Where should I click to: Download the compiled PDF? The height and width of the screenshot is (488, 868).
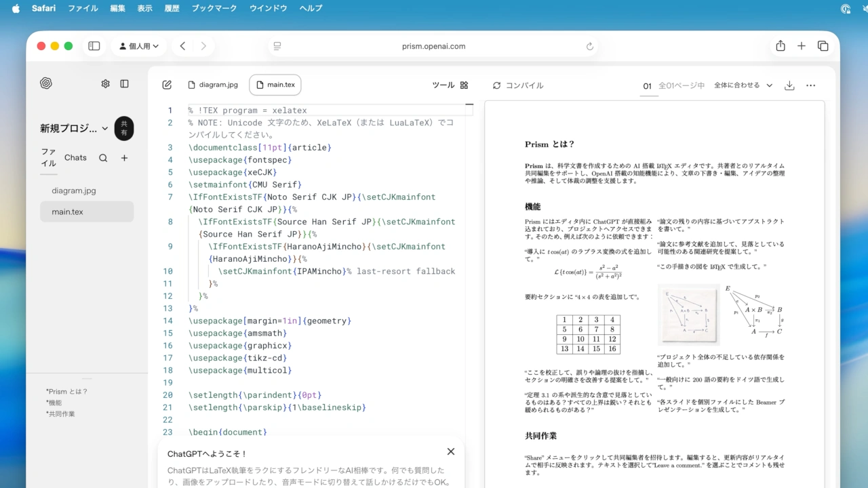coord(789,85)
